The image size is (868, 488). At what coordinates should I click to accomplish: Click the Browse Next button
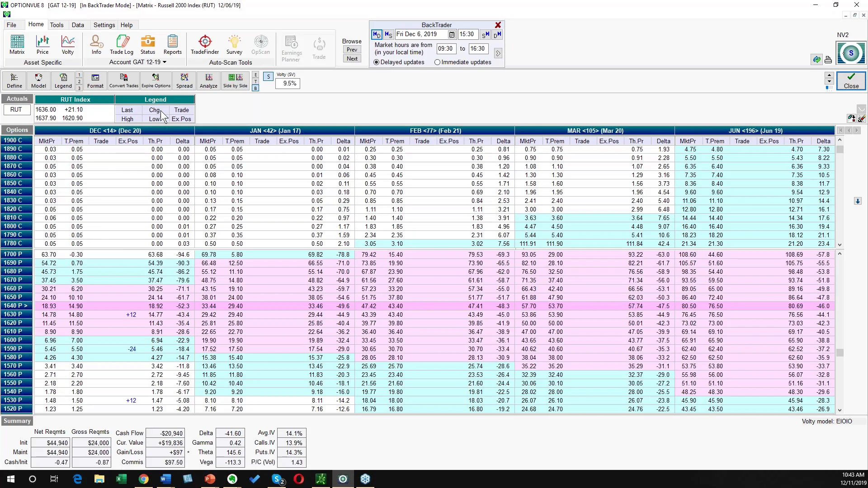point(352,59)
